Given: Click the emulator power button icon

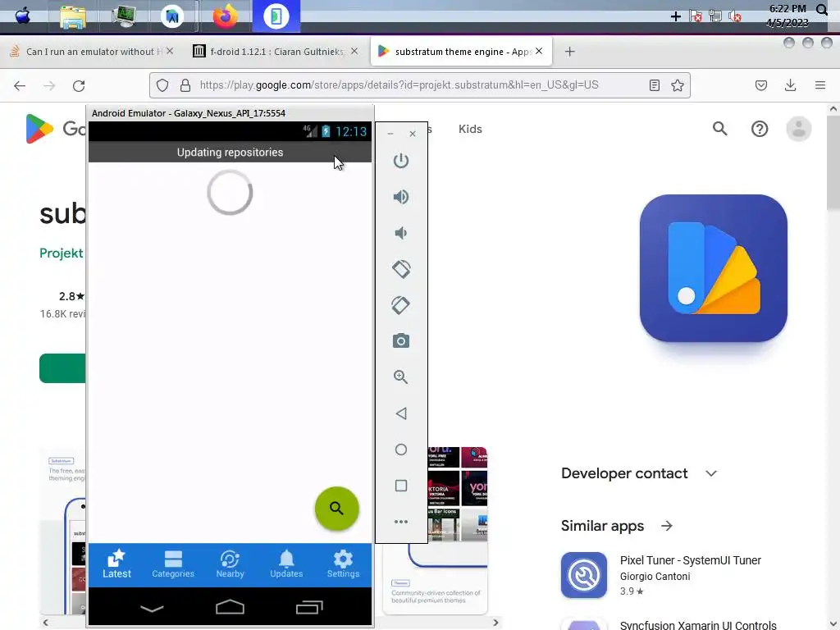Looking at the screenshot, I should [400, 161].
